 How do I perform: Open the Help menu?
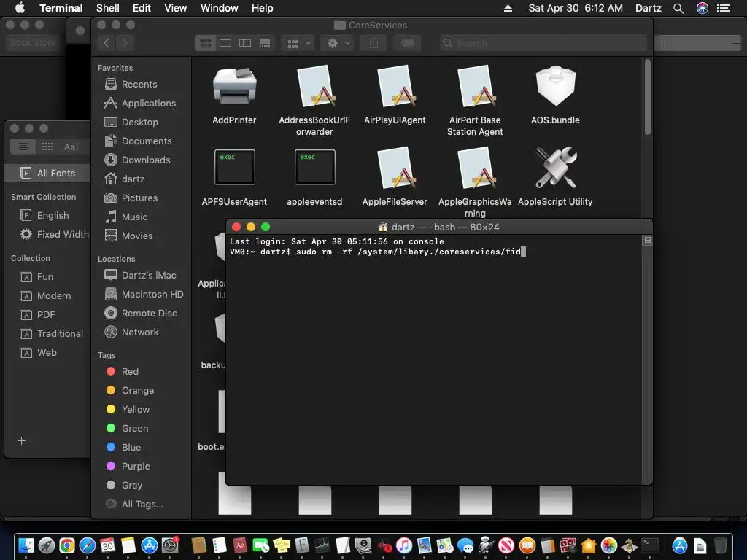coord(262,8)
